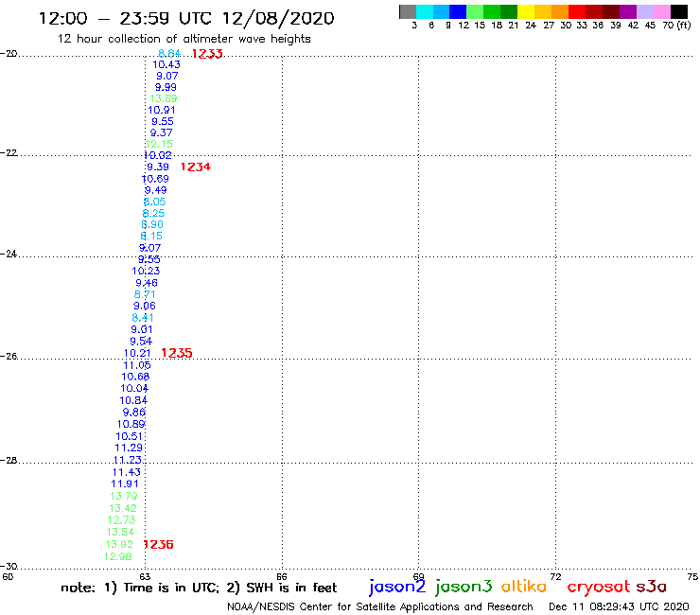Click the gray swatch in the color scale
Image resolution: width=700 pixels, height=615 pixels.
pyautogui.click(x=408, y=11)
